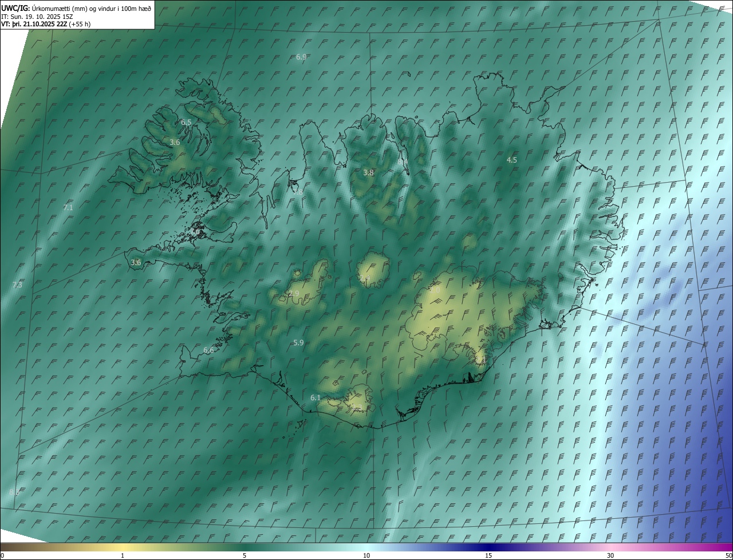Click the 3.8 value label on the map
Image resolution: width=733 pixels, height=560 pixels.
click(368, 173)
